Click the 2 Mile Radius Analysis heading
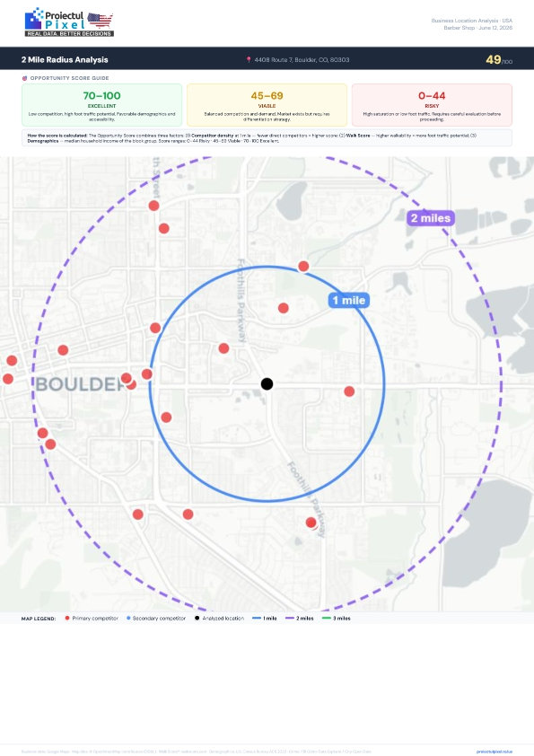The image size is (534, 756). coord(65,60)
